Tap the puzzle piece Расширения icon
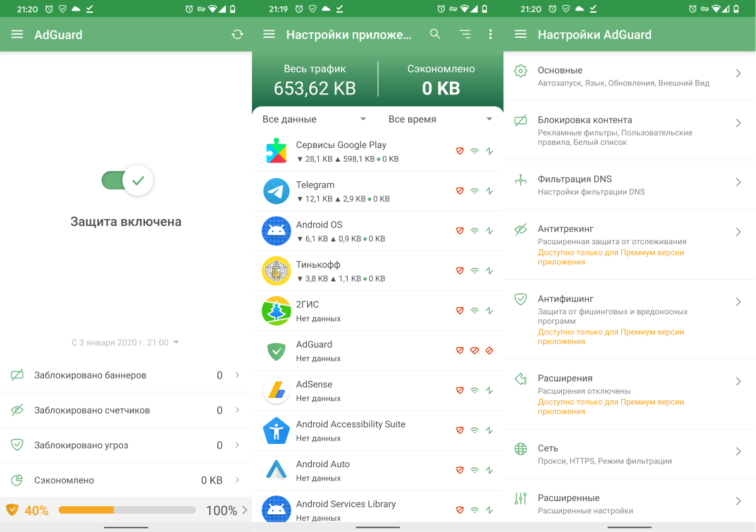This screenshot has width=756, height=532. [520, 379]
